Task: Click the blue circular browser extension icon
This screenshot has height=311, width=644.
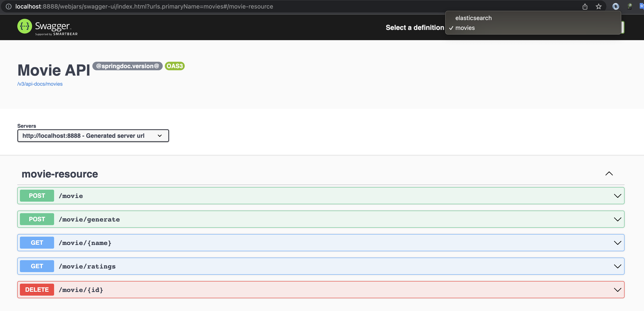Action: (616, 6)
